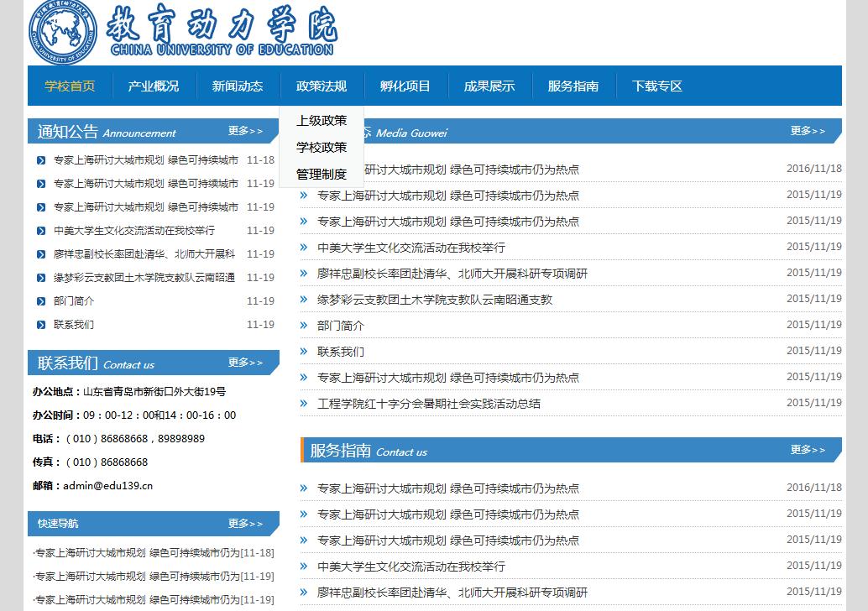
Task: Click chevron beside 廖祥忠副校长 in 服务指南 list
Action: point(305,593)
